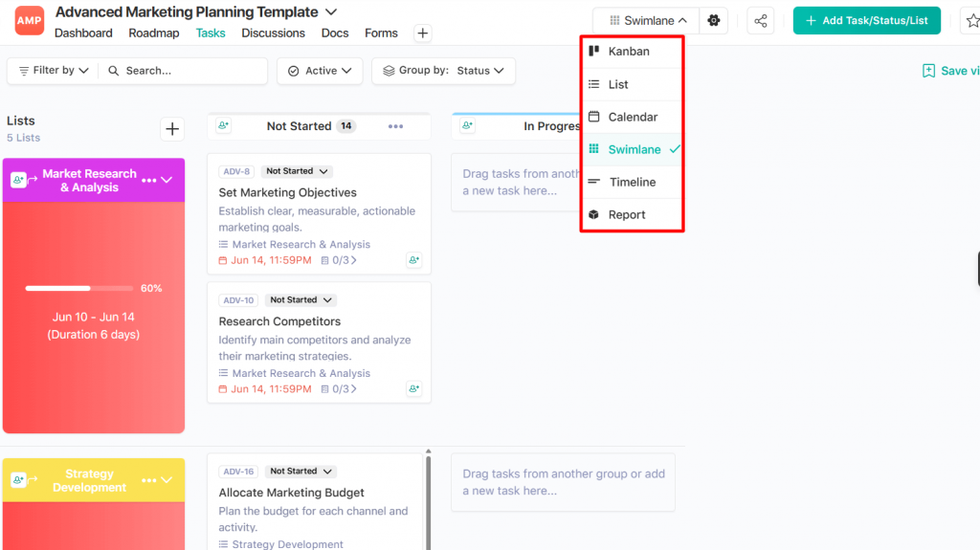The width and height of the screenshot is (980, 550).
Task: Change status dropdown on ADV-10 card
Action: click(x=300, y=300)
